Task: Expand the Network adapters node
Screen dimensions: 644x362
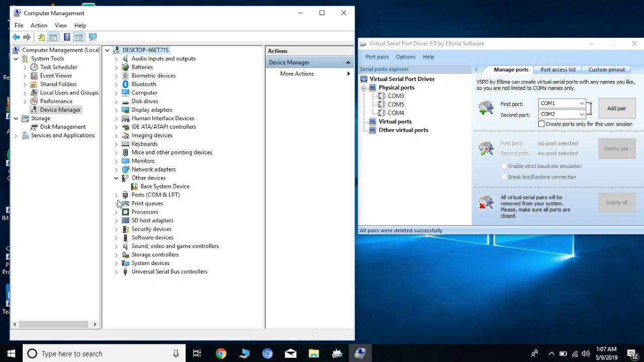Action: 116,169
